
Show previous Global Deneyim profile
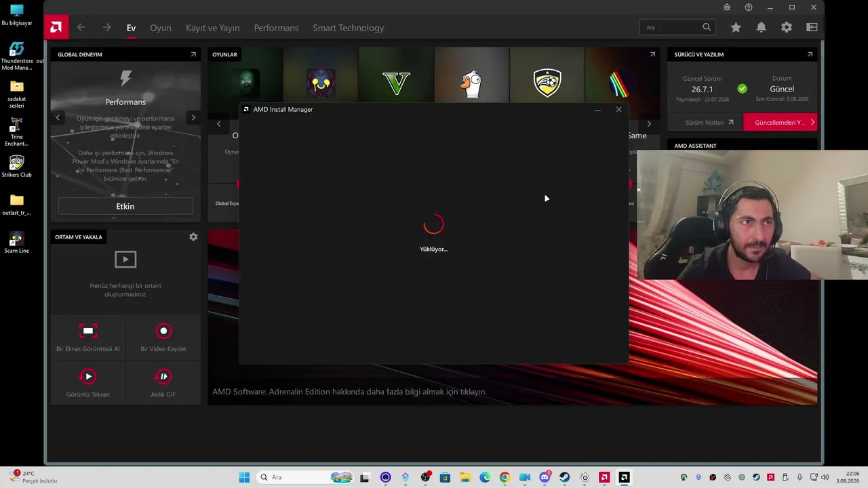click(58, 117)
